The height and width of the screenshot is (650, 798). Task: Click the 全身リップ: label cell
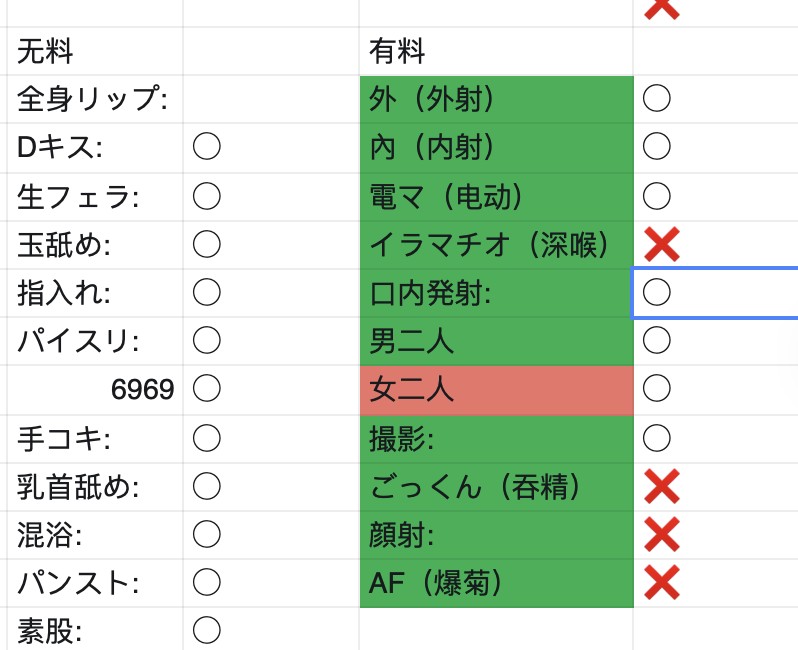coord(95,99)
